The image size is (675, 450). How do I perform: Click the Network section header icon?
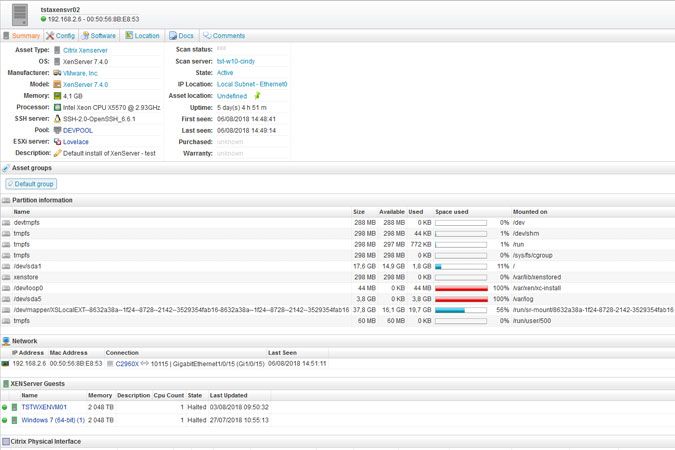pyautogui.click(x=6, y=341)
